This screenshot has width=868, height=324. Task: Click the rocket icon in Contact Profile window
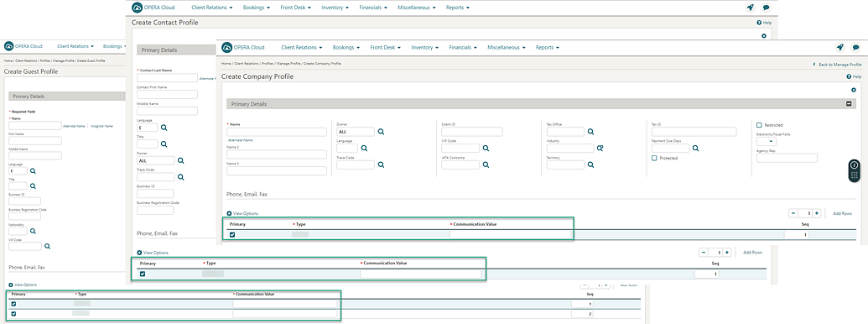click(750, 8)
